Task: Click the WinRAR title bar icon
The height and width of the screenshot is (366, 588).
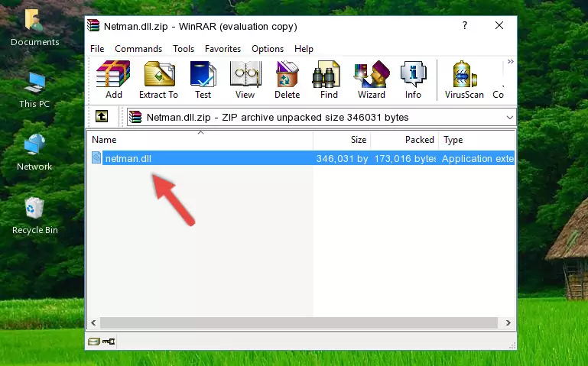Action: click(x=93, y=25)
